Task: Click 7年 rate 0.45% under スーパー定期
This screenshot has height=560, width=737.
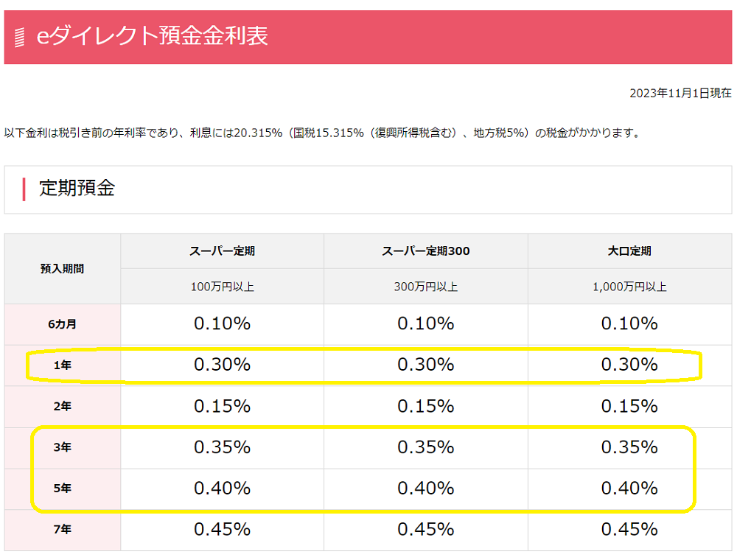Action: coord(222,529)
